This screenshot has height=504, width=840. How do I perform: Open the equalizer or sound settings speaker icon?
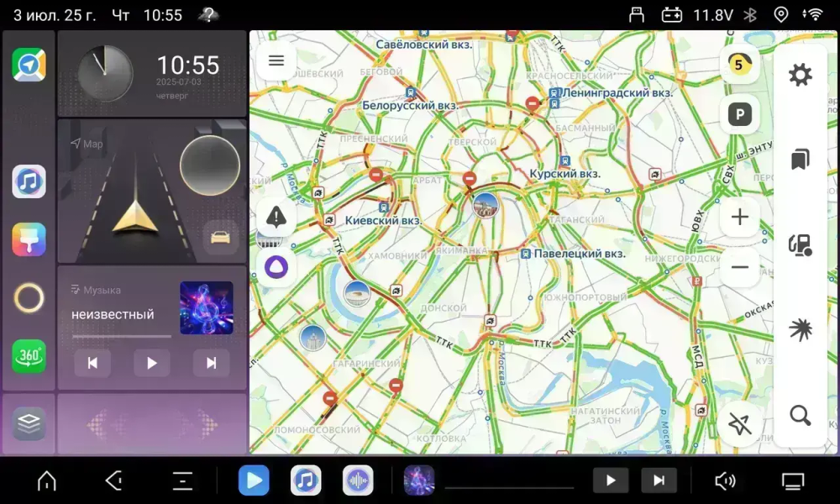coord(725,480)
